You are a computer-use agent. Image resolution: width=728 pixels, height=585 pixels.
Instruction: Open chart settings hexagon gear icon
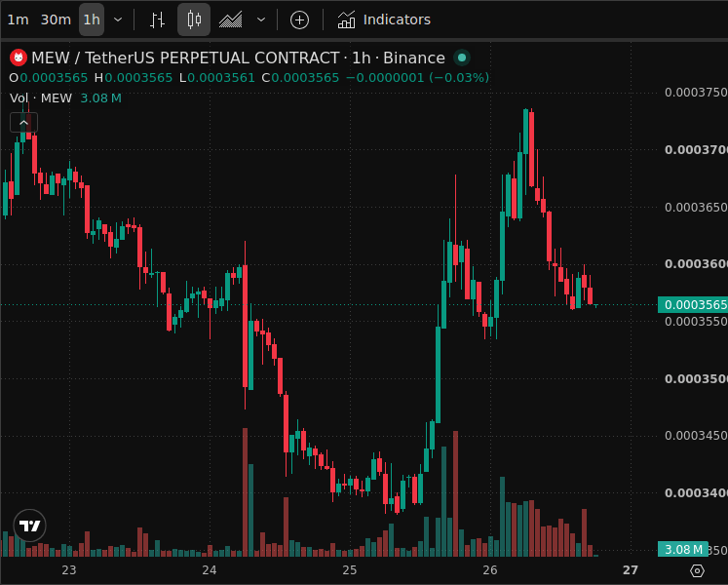pos(698,570)
